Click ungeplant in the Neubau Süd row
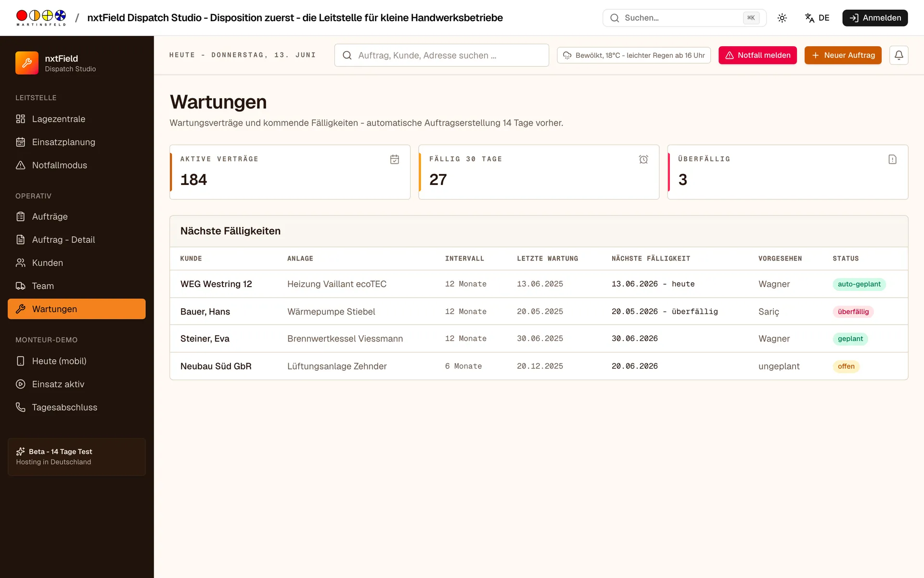The height and width of the screenshot is (578, 924). click(779, 366)
